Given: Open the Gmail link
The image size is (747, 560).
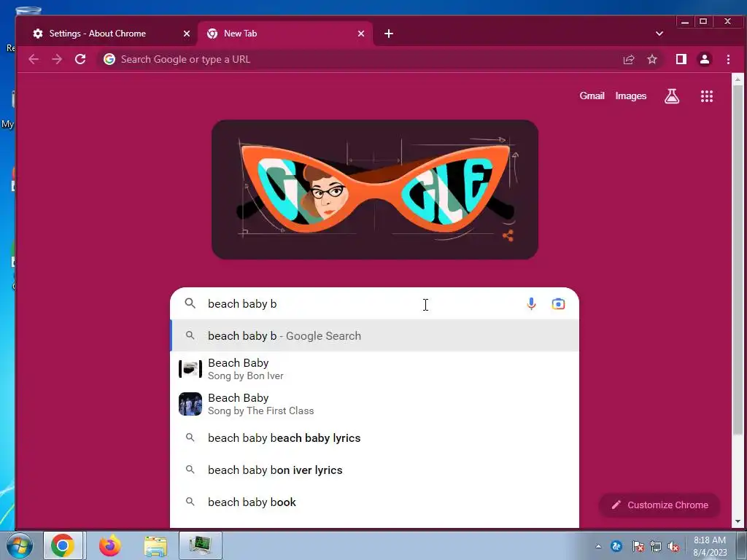Looking at the screenshot, I should coord(592,96).
